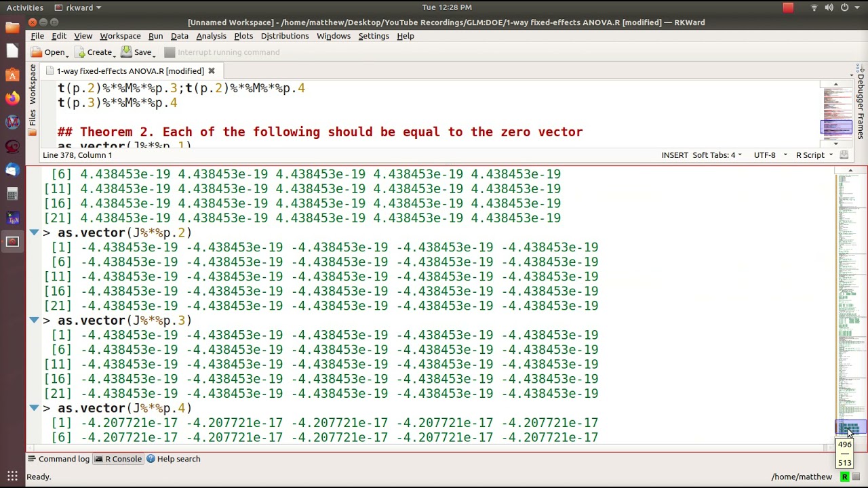The width and height of the screenshot is (868, 488).
Task: Open the File menu
Action: (x=37, y=36)
